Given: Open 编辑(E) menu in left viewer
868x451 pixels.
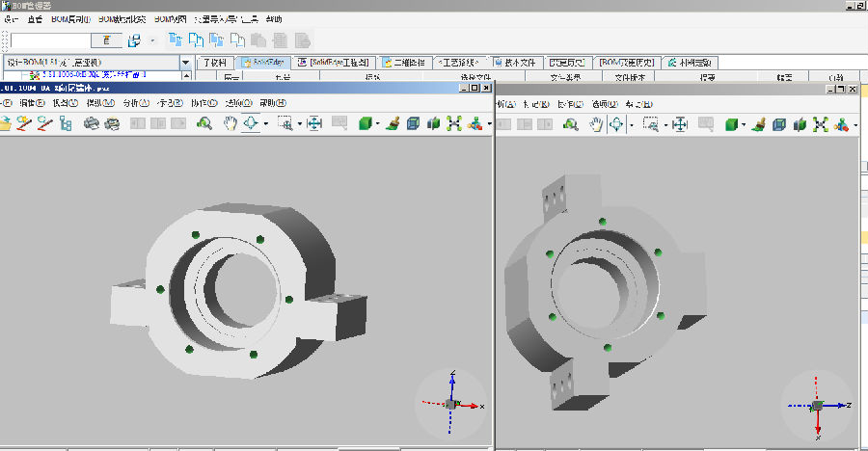Looking at the screenshot, I should tap(32, 103).
